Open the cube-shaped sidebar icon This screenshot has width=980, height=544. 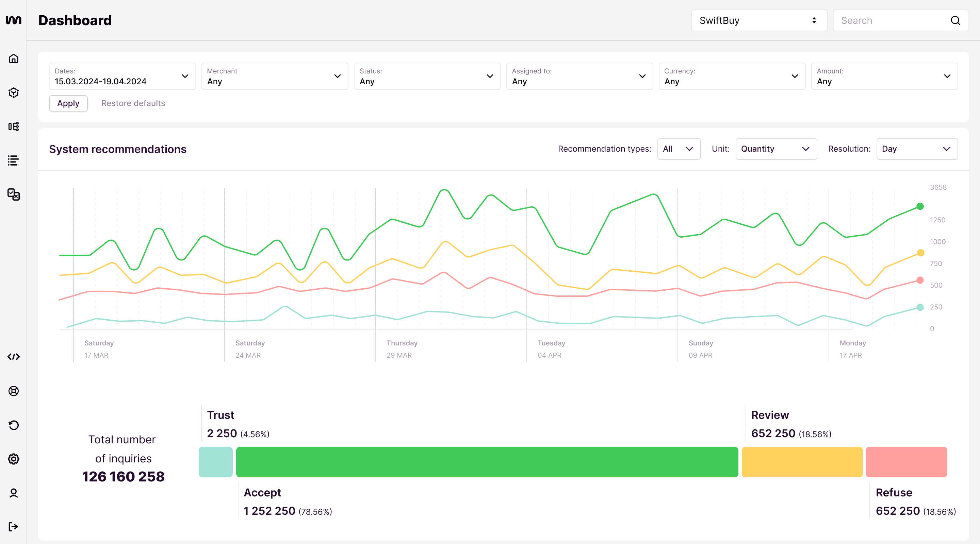coord(14,93)
